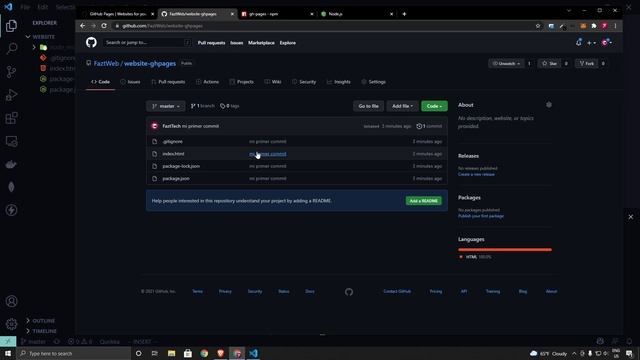
Task: Open the user avatar menu
Action: (x=607, y=42)
